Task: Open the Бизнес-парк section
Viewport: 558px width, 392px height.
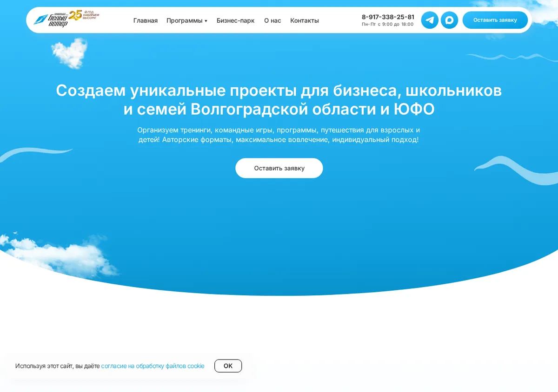Action: (x=236, y=20)
